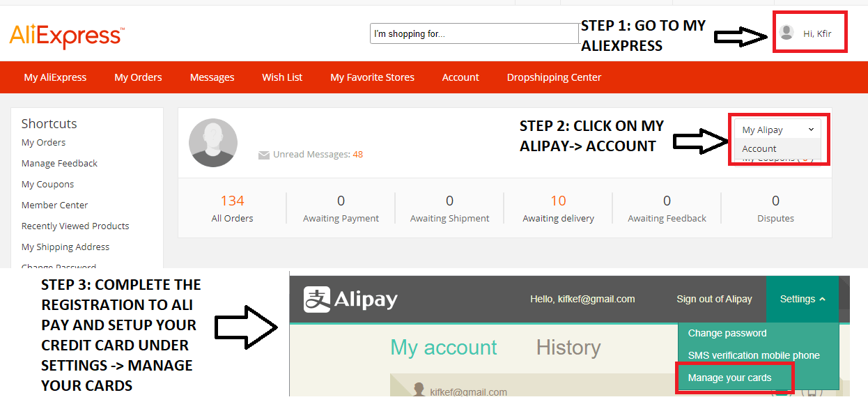Click the envelope icon next to Unread Messages

[x=264, y=155]
